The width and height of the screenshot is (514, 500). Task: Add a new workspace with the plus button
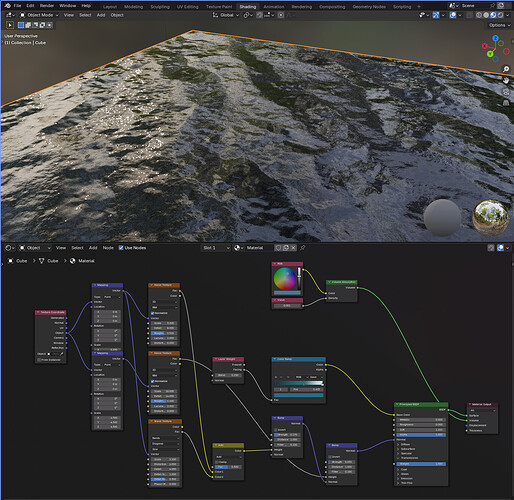click(x=419, y=6)
